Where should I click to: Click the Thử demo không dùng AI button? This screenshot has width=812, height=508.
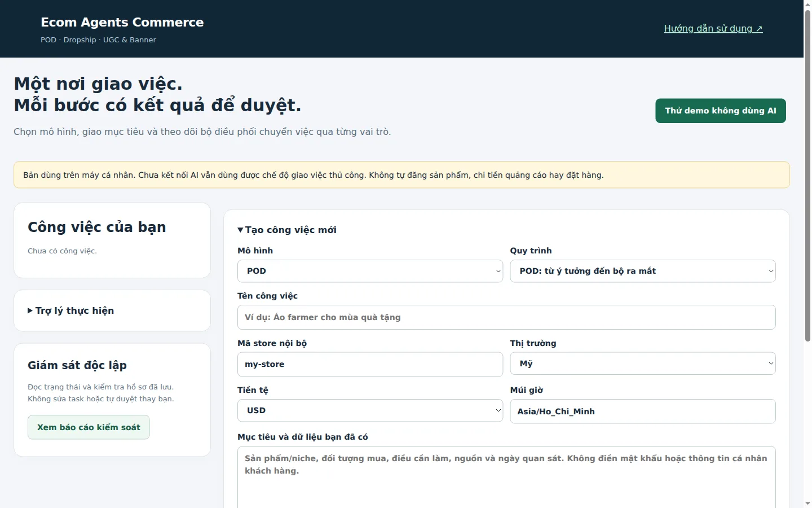721,111
